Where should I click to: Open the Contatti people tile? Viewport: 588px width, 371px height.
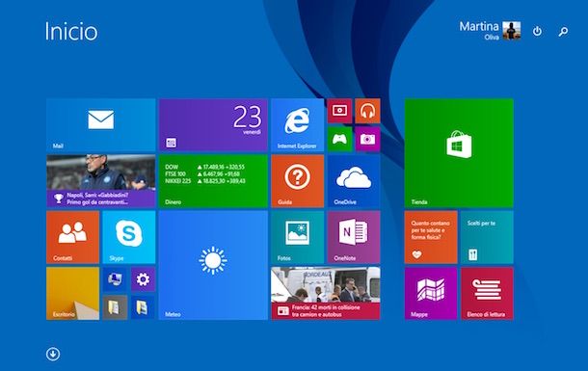(x=72, y=237)
